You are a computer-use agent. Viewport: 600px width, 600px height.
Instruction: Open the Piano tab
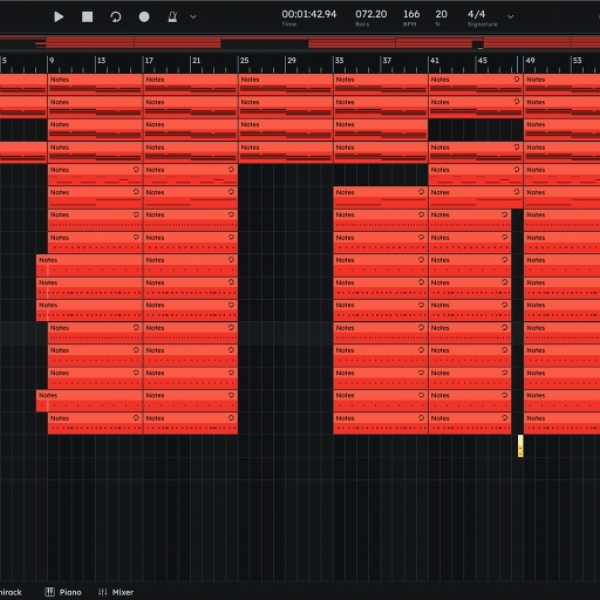(64, 592)
